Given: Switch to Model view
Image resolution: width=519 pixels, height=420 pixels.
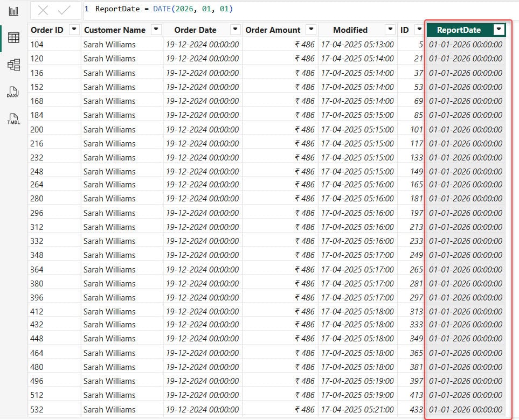Looking at the screenshot, I should point(13,65).
